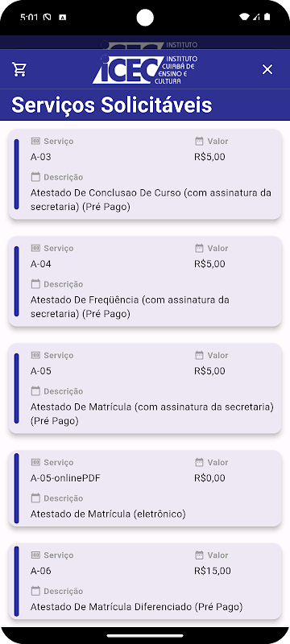290x644 pixels.
Task: Click the Serviço icon on A-03 card
Action: (35, 141)
